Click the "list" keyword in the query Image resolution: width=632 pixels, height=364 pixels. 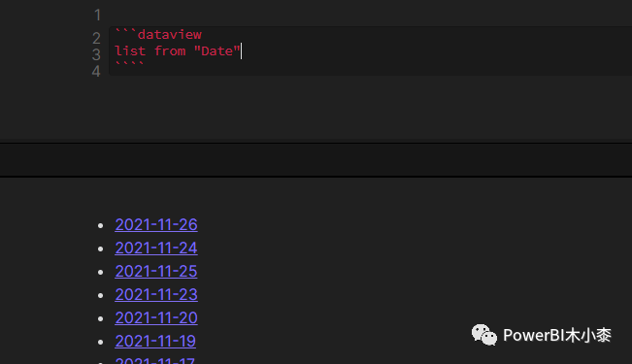[130, 51]
